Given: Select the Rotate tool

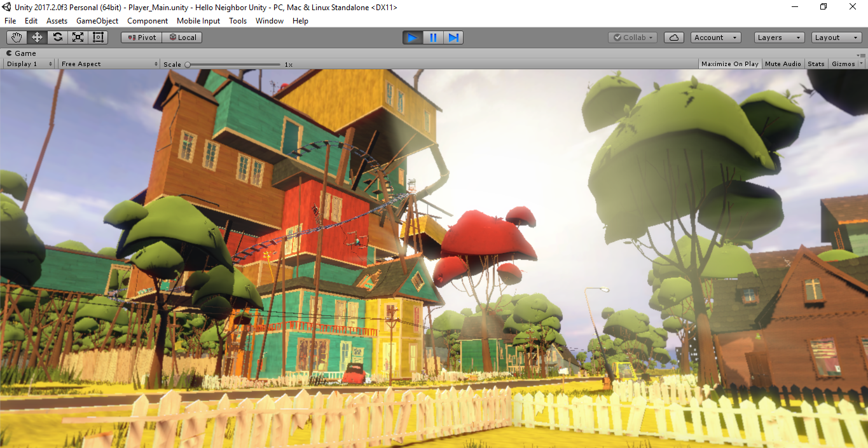Looking at the screenshot, I should tap(57, 37).
